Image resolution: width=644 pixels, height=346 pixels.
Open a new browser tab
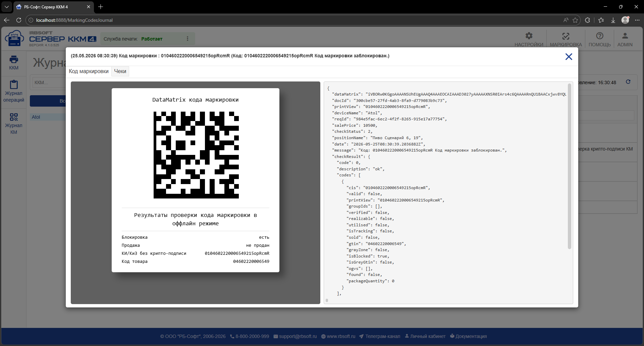(101, 7)
